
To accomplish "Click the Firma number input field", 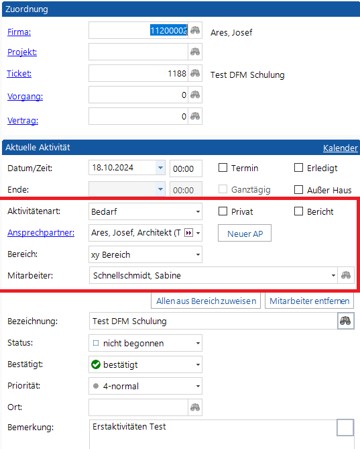I will pos(139,30).
